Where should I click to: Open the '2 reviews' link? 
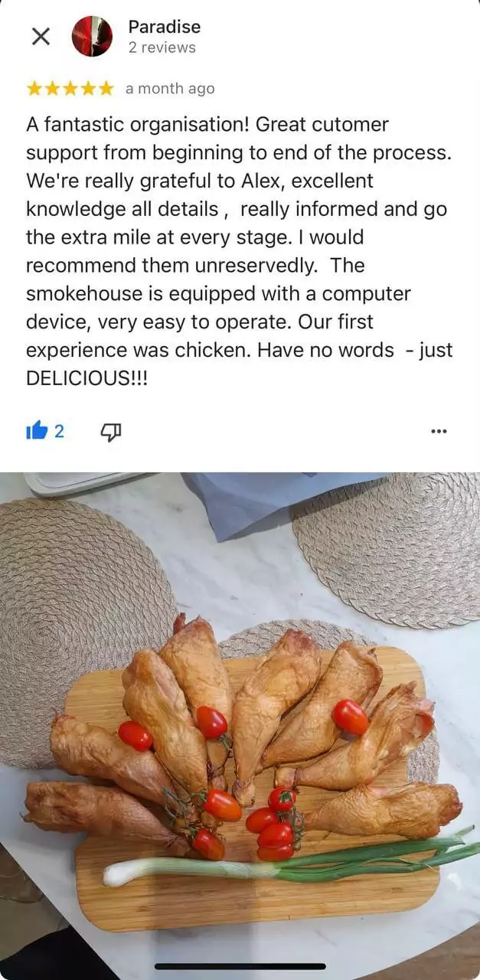pyautogui.click(x=162, y=47)
